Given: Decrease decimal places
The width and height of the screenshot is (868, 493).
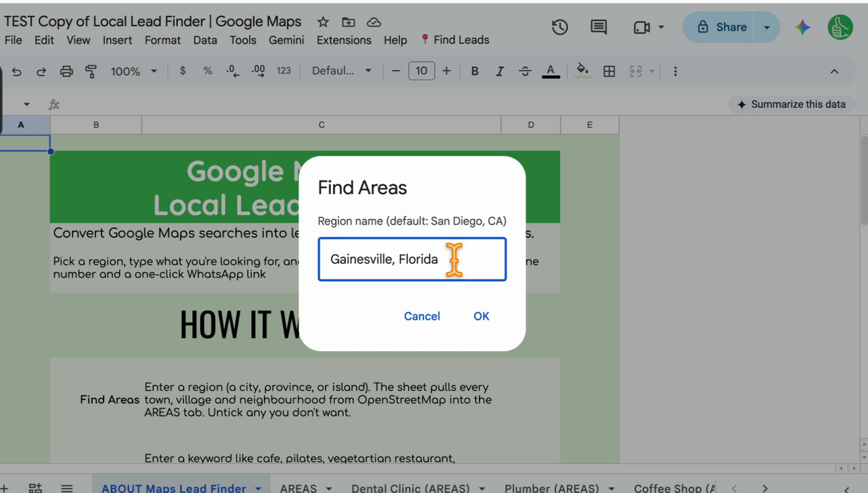Looking at the screenshot, I should tap(232, 71).
